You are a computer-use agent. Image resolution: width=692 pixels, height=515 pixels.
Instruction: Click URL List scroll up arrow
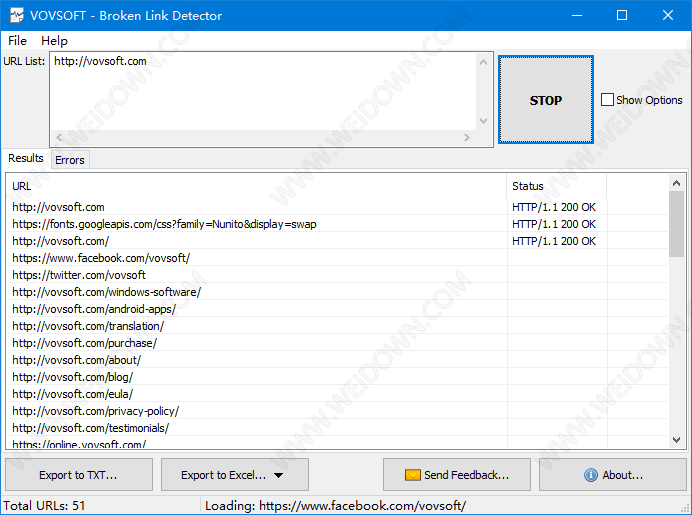[484, 62]
